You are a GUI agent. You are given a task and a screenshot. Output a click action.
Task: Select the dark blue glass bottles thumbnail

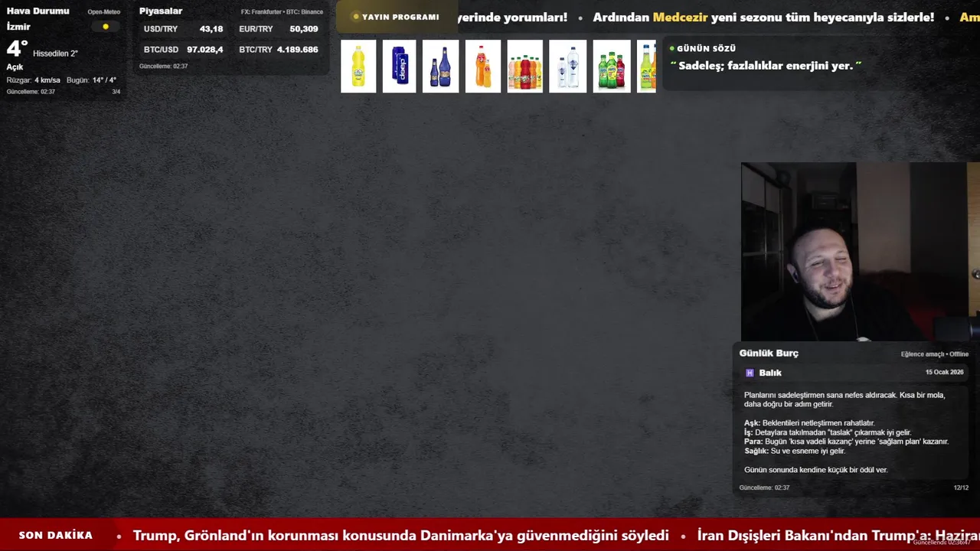pyautogui.click(x=441, y=66)
